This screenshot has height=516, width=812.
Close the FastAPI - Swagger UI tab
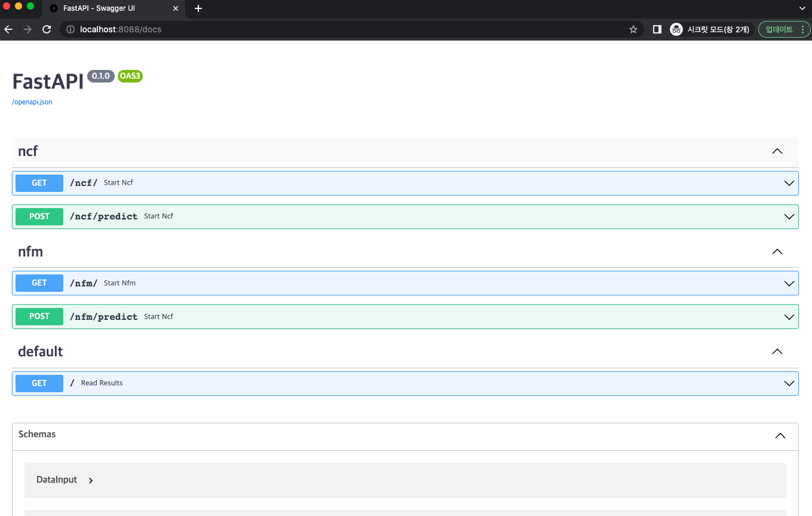(x=176, y=8)
